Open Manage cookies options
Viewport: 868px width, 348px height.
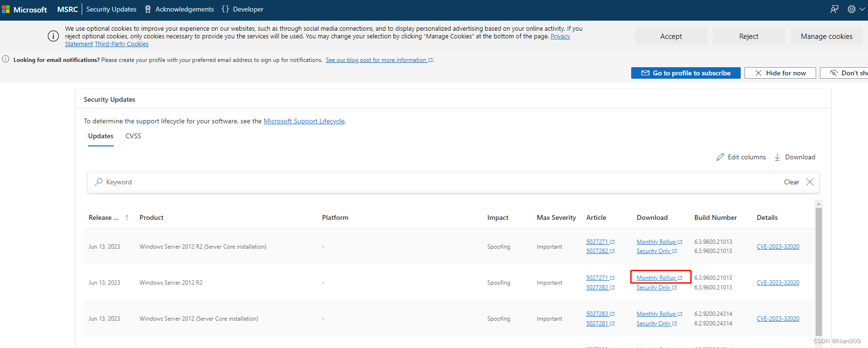[827, 36]
